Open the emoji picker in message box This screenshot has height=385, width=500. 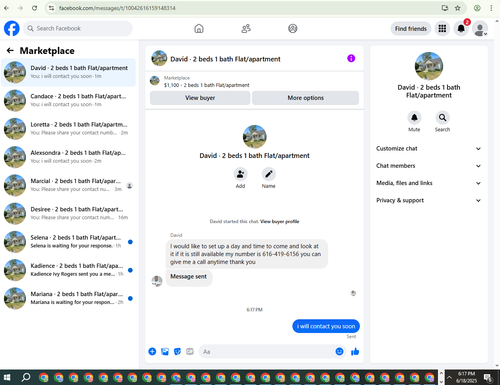pos(339,351)
